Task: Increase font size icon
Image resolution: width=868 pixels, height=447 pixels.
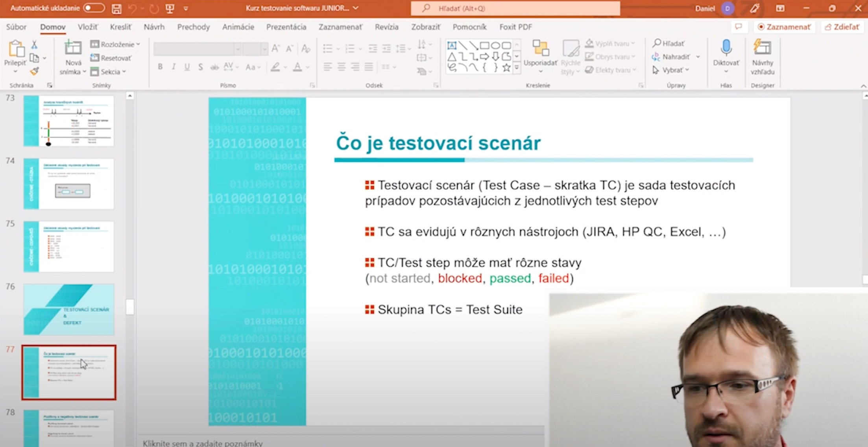Action: pos(275,48)
